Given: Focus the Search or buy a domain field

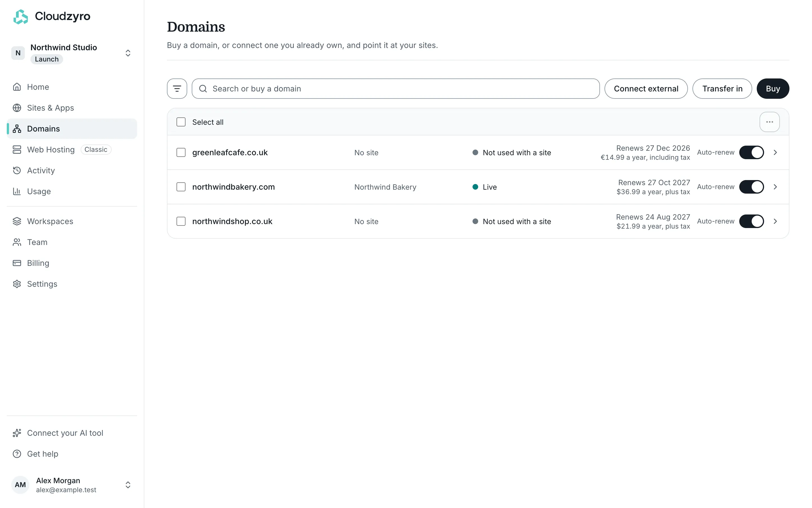Looking at the screenshot, I should [396, 89].
